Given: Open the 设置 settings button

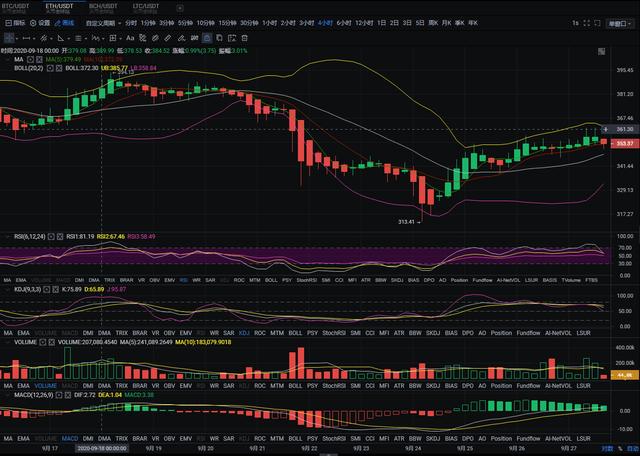Looking at the screenshot, I should [40, 23].
